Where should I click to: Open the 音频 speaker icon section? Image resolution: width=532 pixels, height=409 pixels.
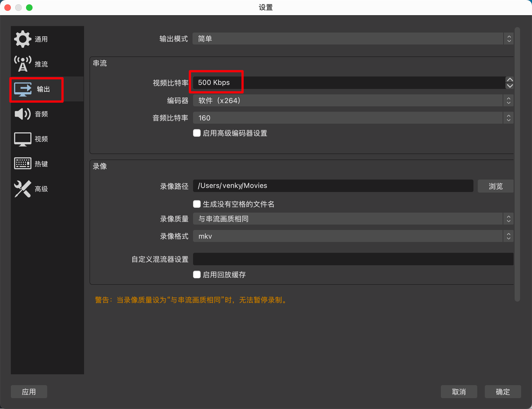coord(23,114)
